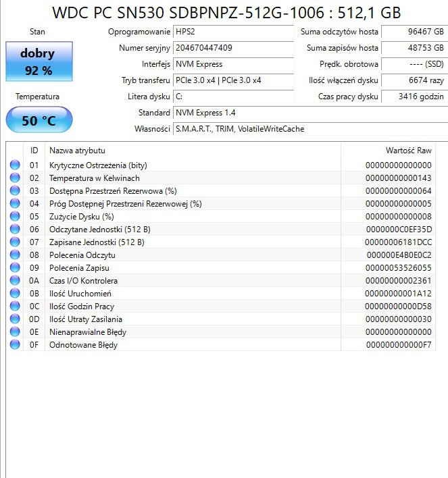This screenshot has width=448, height=478.
Task: Click the drive title WDC PC SN530 SDBPNPZ-512G-1006
Action: coord(189,13)
